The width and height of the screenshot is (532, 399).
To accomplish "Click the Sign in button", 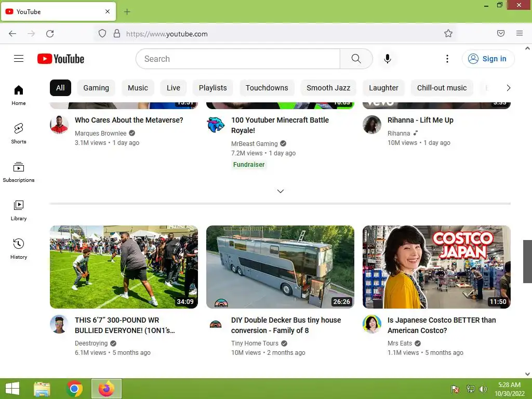I will click(x=488, y=59).
